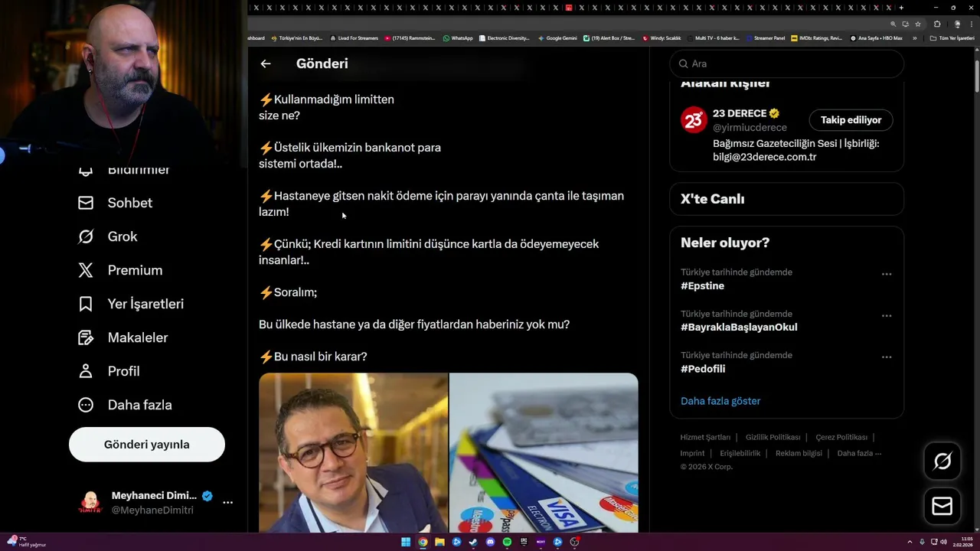Open WhatsApp bookmark in bookmarks bar
This screenshot has height=551, width=980.
pos(458,38)
